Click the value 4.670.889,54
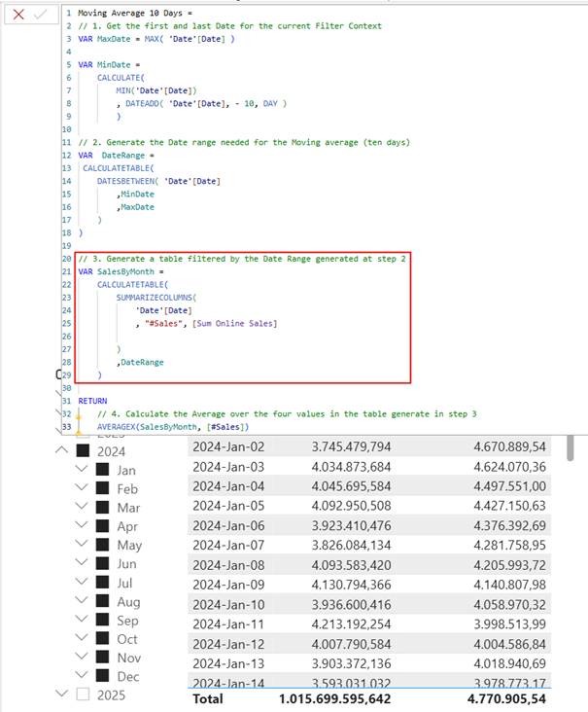 [x=509, y=446]
